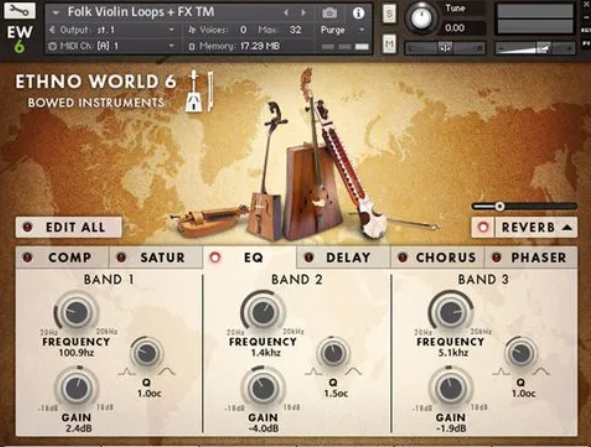Mute the instrument with M button
Viewport: 591px width, 447px height.
[389, 44]
